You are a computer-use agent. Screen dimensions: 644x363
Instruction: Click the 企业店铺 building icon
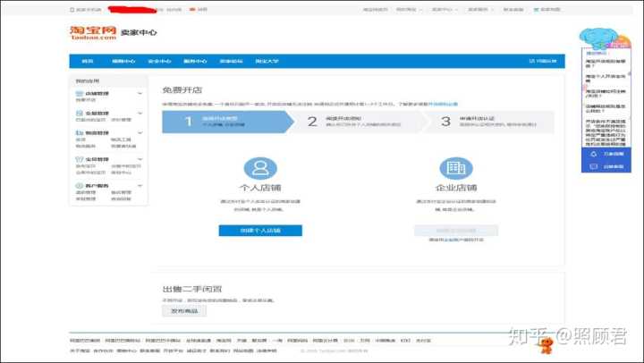click(455, 168)
